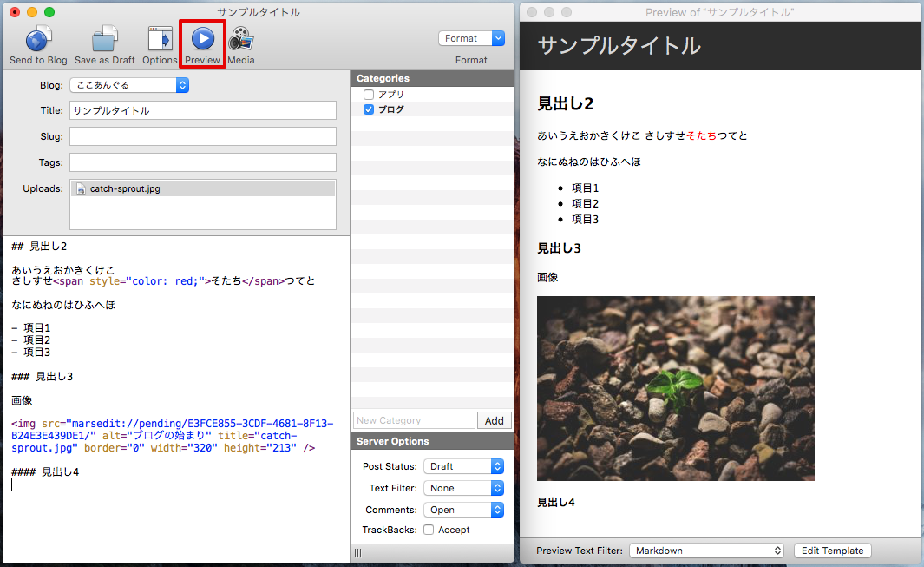The height and width of the screenshot is (567, 924).
Task: Check the アプリ category checkbox
Action: pyautogui.click(x=368, y=95)
